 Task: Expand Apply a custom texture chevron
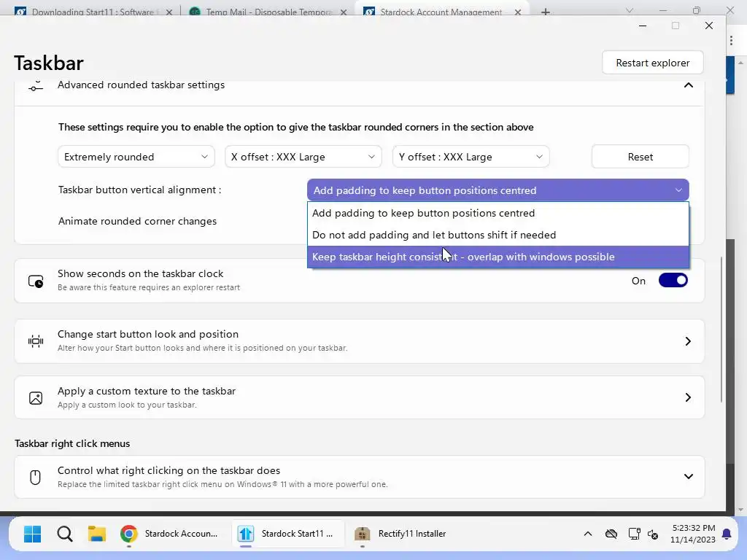point(688,397)
